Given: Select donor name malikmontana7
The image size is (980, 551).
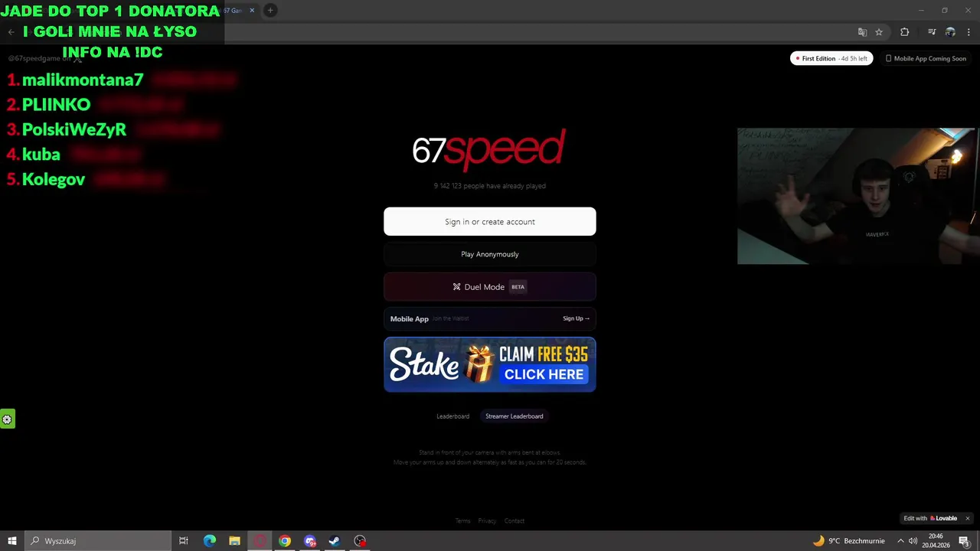Looking at the screenshot, I should point(83,80).
